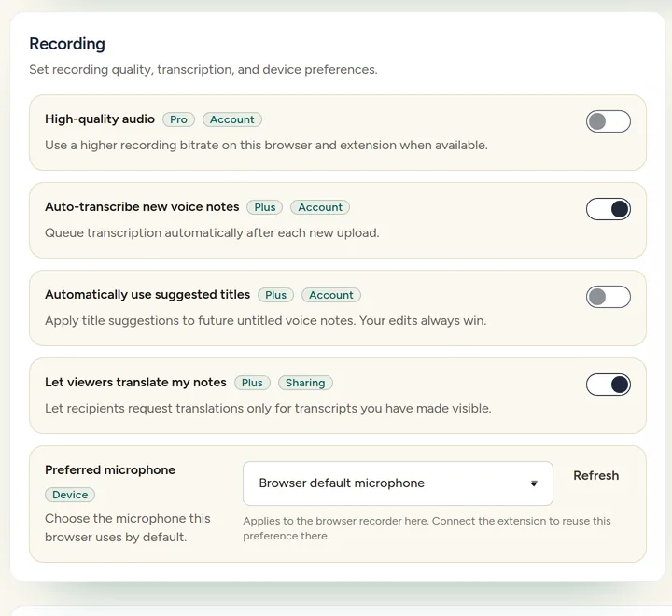
Task: Click the Account badge beside High-quality audio
Action: coord(231,119)
